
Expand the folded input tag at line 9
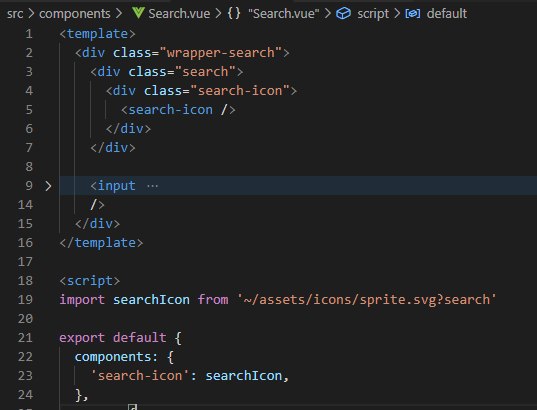click(48, 186)
